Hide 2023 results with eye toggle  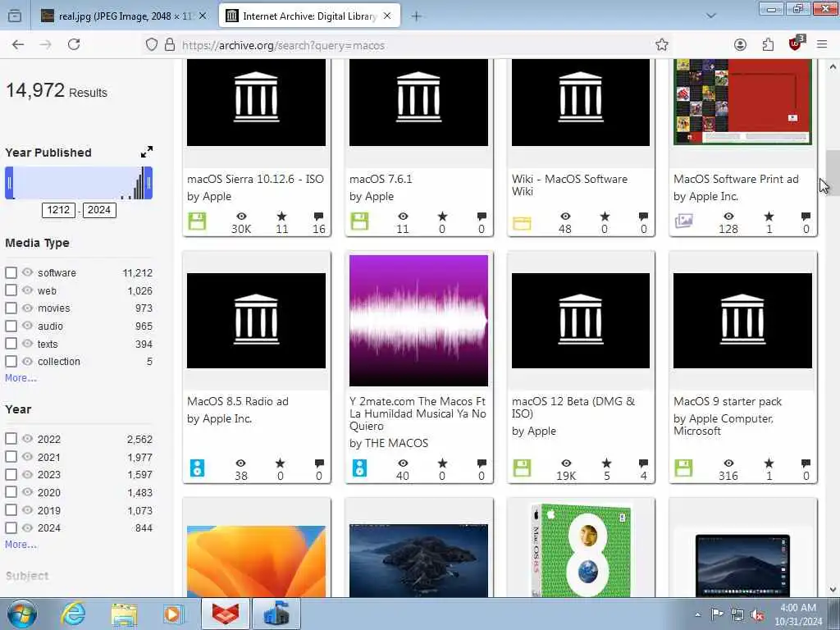pos(27,474)
